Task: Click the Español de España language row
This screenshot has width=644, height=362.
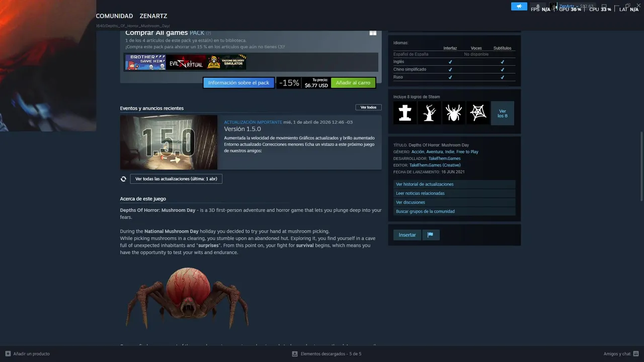Action: pyautogui.click(x=454, y=54)
